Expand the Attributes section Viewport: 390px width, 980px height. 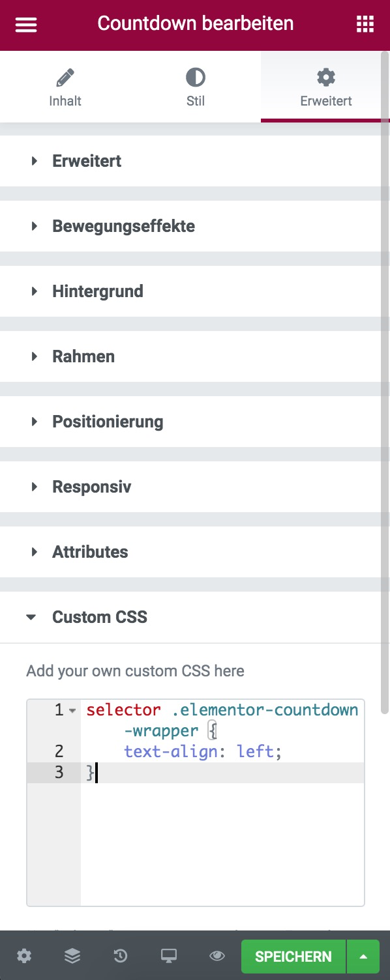[x=91, y=552]
